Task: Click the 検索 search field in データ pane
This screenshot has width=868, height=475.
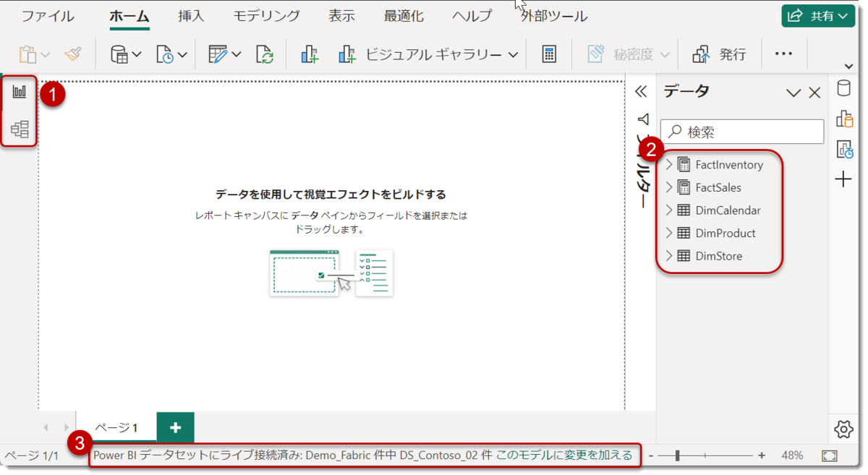Action: point(742,132)
